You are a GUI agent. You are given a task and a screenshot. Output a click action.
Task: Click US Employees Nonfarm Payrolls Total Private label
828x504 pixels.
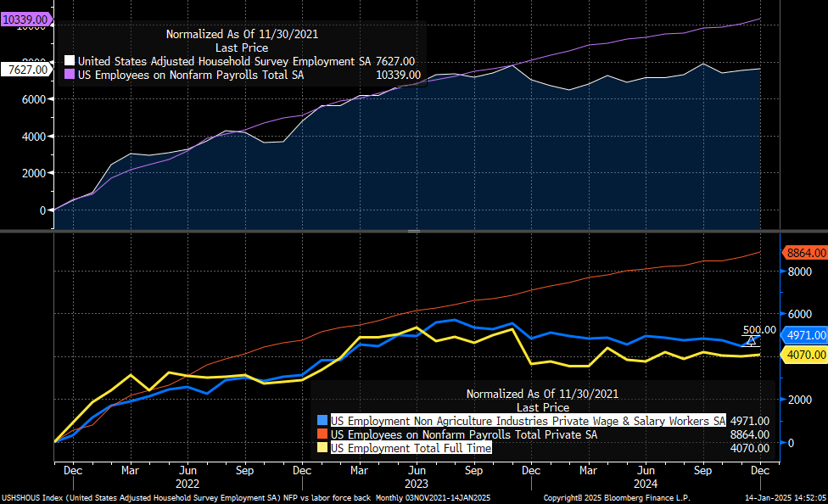coord(463,434)
